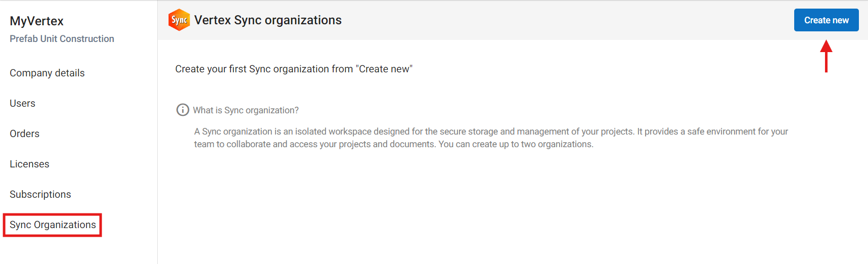868x264 pixels.
Task: Select the Sync Organizations menu item
Action: click(53, 225)
